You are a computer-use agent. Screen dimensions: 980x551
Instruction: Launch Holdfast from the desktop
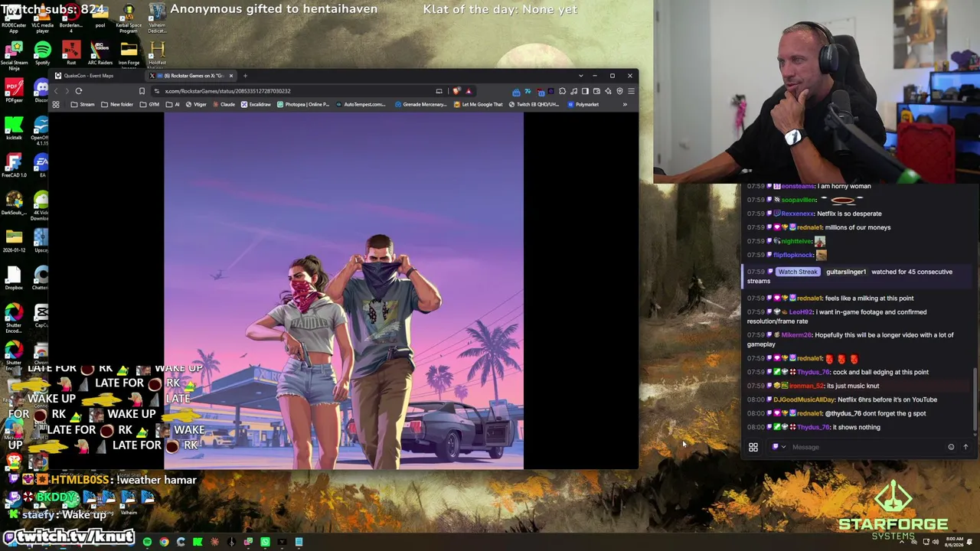click(x=157, y=52)
